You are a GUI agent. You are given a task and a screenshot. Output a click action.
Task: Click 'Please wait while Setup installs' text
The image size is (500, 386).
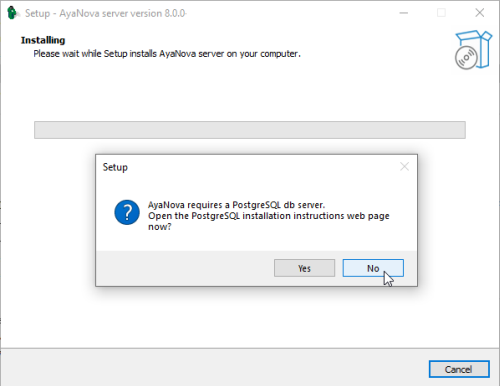[167, 54]
